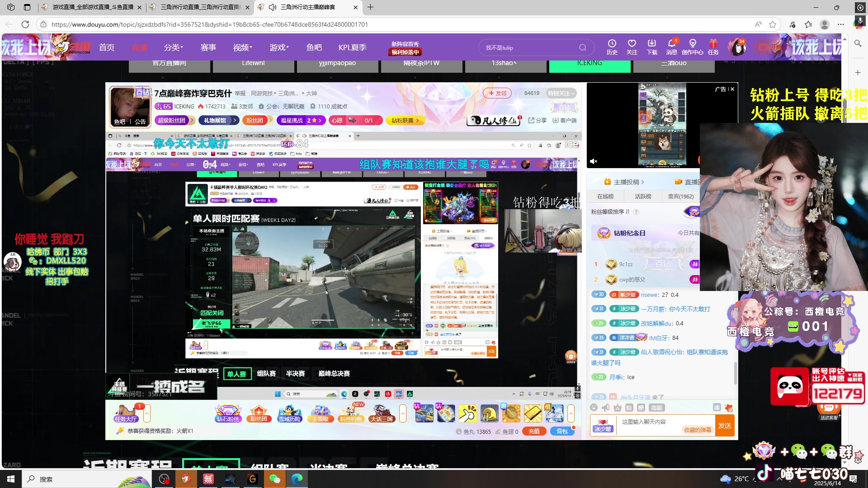Select the 单人赛 schedule tab in stream
This screenshot has height=488, width=868.
(237, 374)
